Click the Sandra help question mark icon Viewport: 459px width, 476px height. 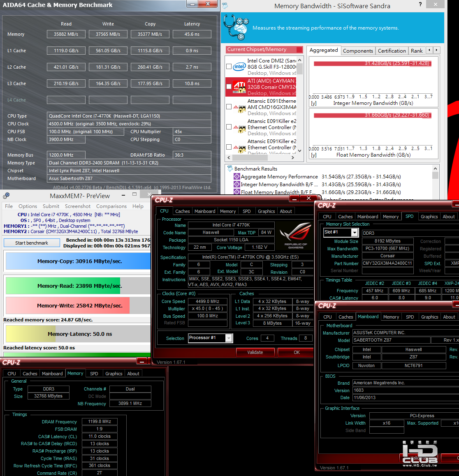click(x=420, y=4)
